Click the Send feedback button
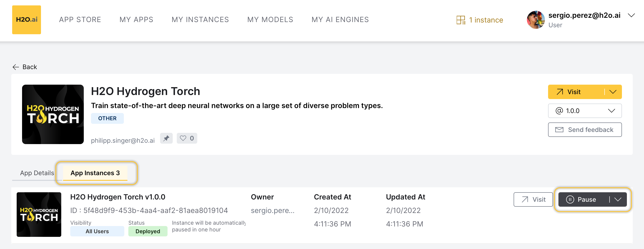644x249 pixels. (x=585, y=130)
